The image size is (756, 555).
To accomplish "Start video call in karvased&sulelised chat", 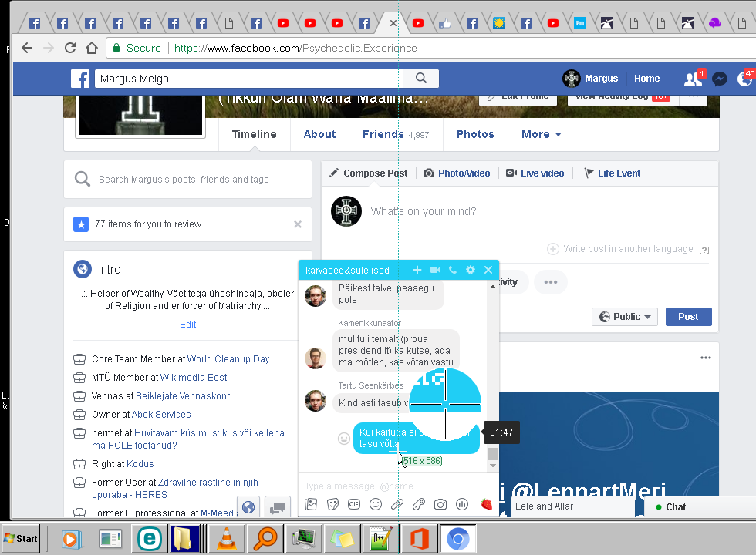I will pos(435,270).
